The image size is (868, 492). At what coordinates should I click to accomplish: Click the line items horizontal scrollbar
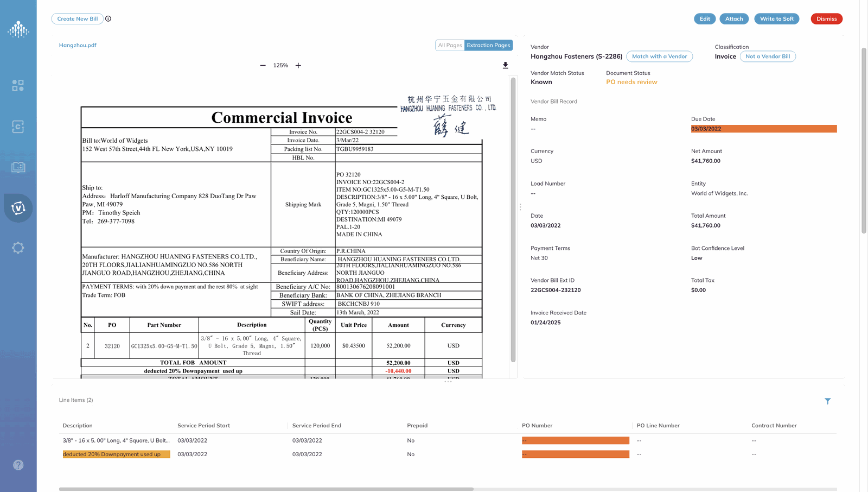point(266,489)
